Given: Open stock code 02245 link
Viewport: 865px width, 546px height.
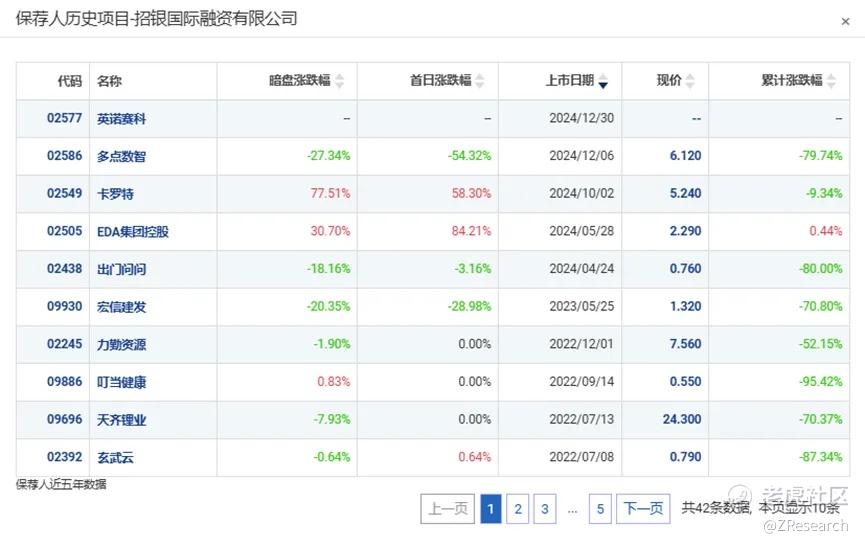Looking at the screenshot, I should tap(64, 344).
